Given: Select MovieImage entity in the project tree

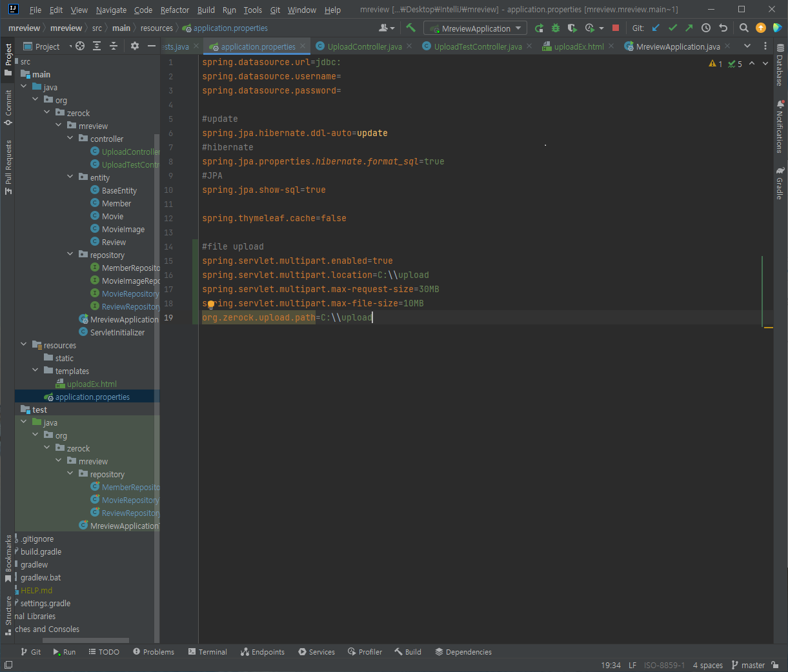Looking at the screenshot, I should pyautogui.click(x=123, y=229).
